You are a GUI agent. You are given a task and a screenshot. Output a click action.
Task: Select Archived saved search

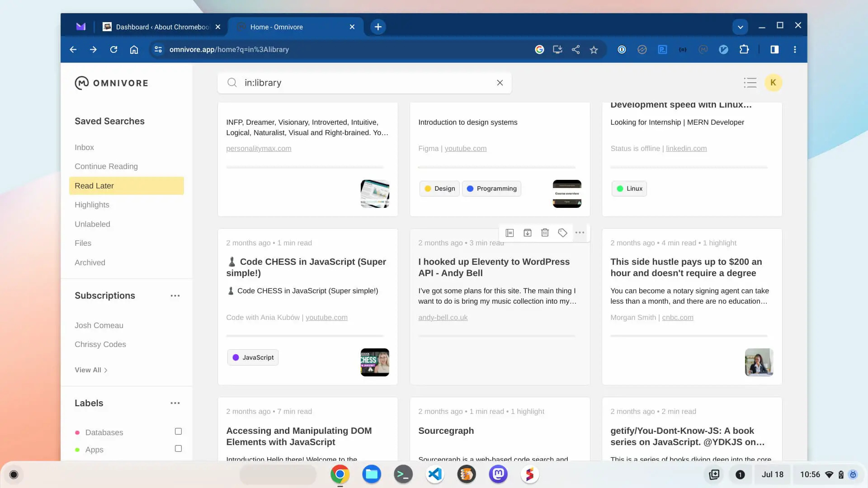click(90, 263)
